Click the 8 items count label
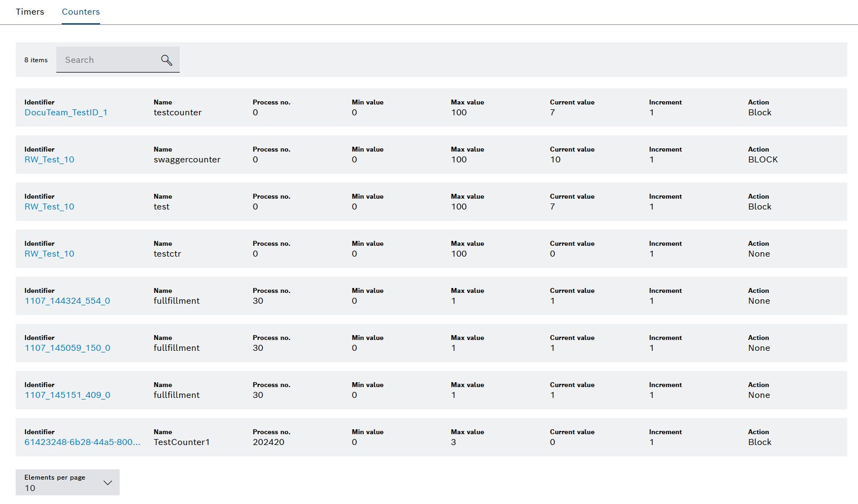The width and height of the screenshot is (858, 504). tap(36, 60)
